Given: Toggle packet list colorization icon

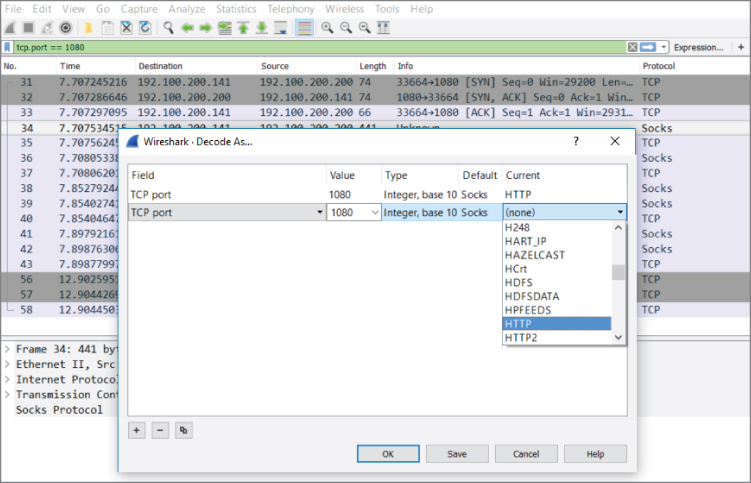Looking at the screenshot, I should click(x=304, y=28).
